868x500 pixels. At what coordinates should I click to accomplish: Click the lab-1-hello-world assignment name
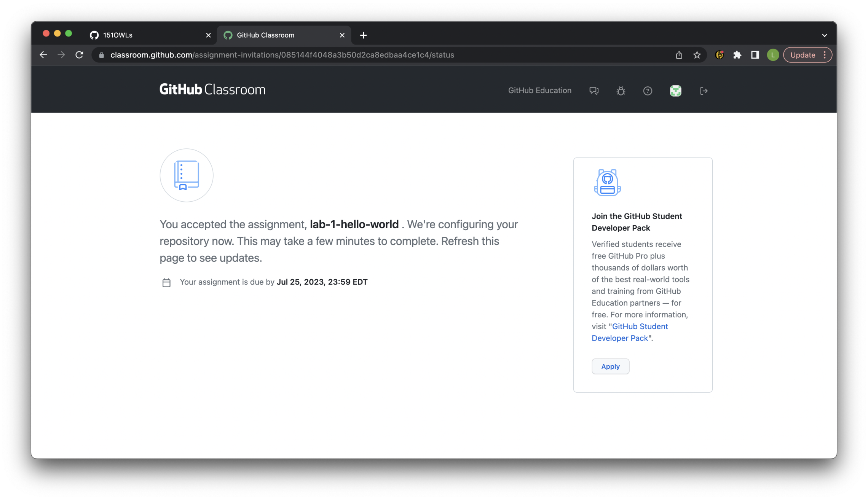pos(354,224)
